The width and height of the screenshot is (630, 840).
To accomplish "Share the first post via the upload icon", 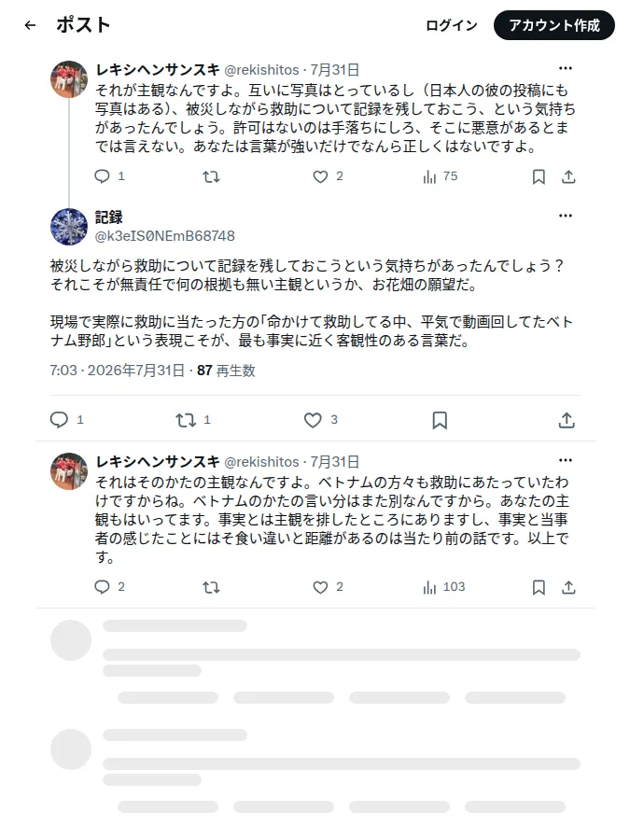I will tap(568, 176).
